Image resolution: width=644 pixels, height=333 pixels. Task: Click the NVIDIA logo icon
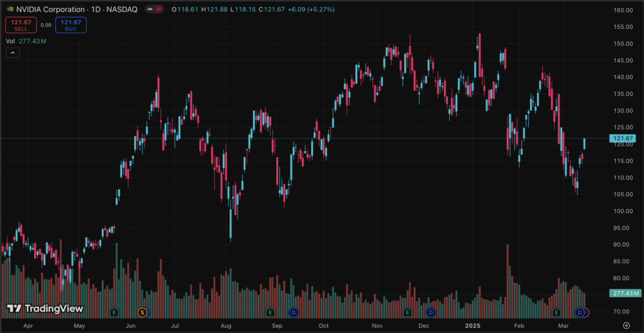(x=10, y=9)
